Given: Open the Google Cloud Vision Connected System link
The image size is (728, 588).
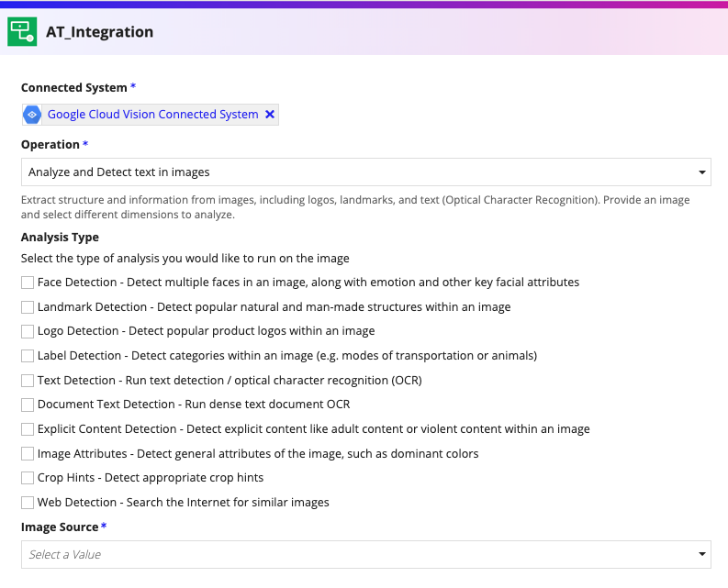Looking at the screenshot, I should 152,115.
